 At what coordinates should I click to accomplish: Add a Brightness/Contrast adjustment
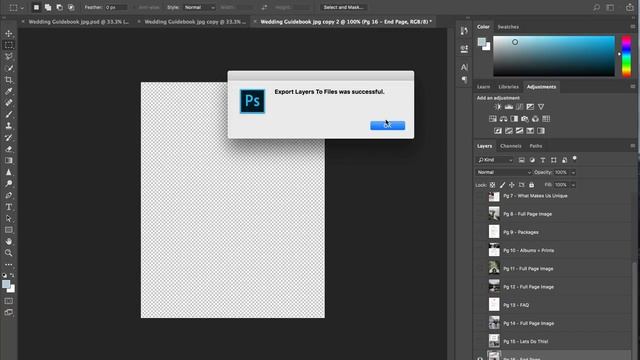pos(498,107)
